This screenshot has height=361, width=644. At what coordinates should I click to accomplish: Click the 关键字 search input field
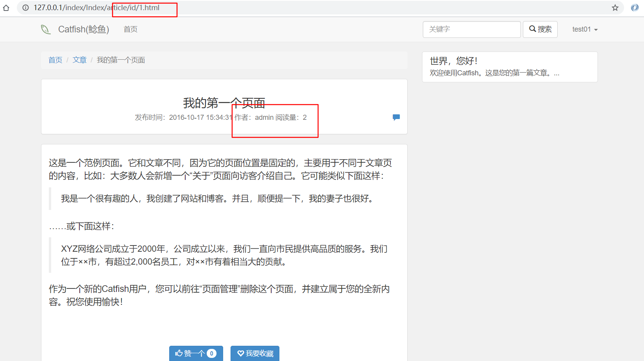(471, 29)
